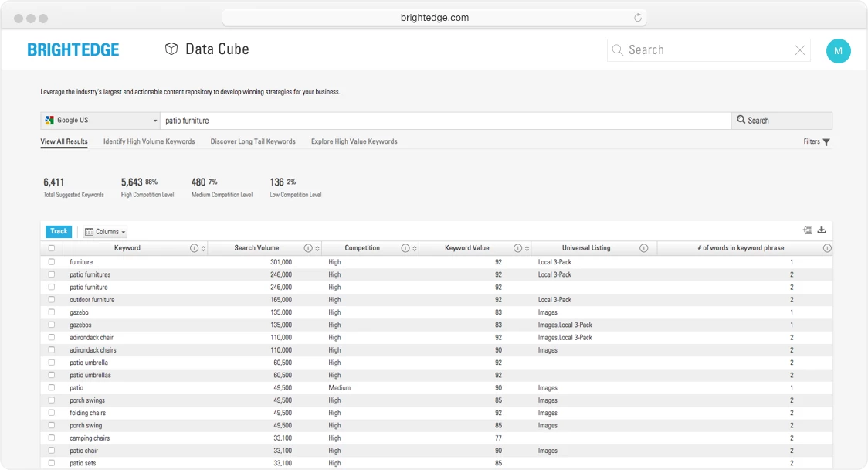Click the magnifier in top search box
Screen dimensions: 868x470
tap(617, 50)
